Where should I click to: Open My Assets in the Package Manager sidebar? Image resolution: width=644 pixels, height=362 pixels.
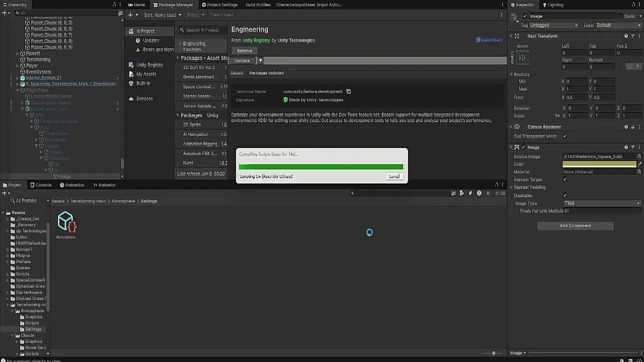coord(146,74)
